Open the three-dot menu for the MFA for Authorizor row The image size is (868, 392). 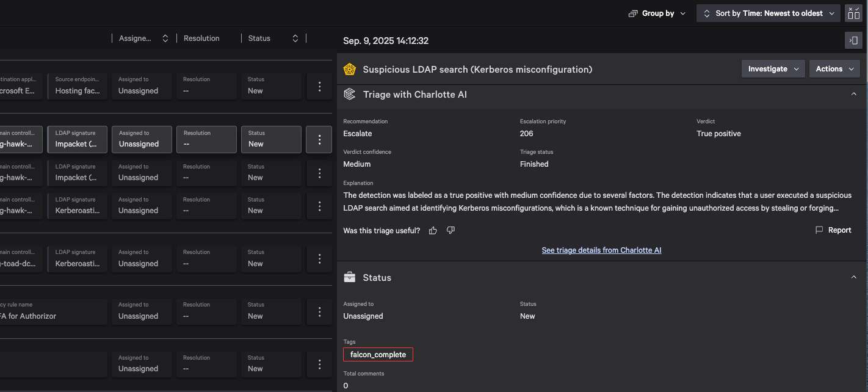320,312
